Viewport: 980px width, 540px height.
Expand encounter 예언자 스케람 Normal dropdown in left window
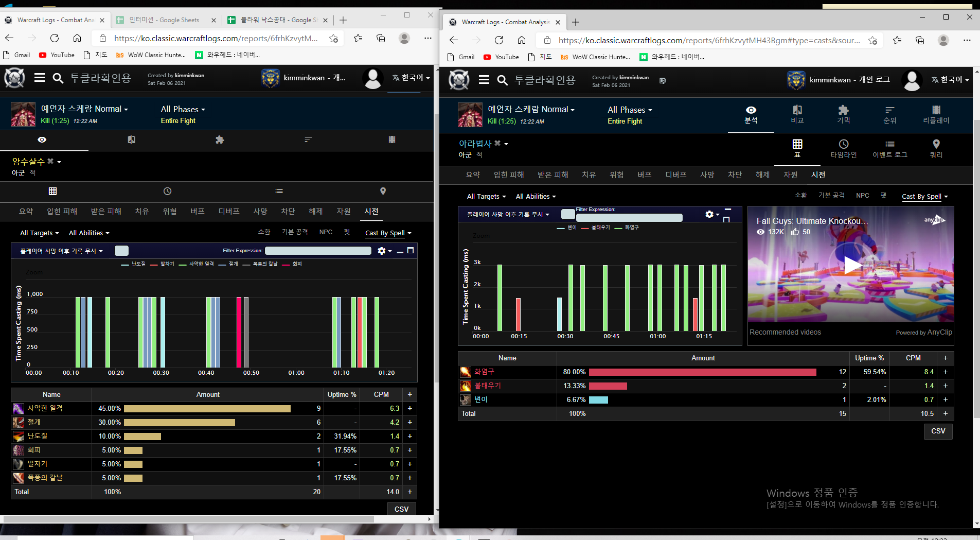coord(84,109)
